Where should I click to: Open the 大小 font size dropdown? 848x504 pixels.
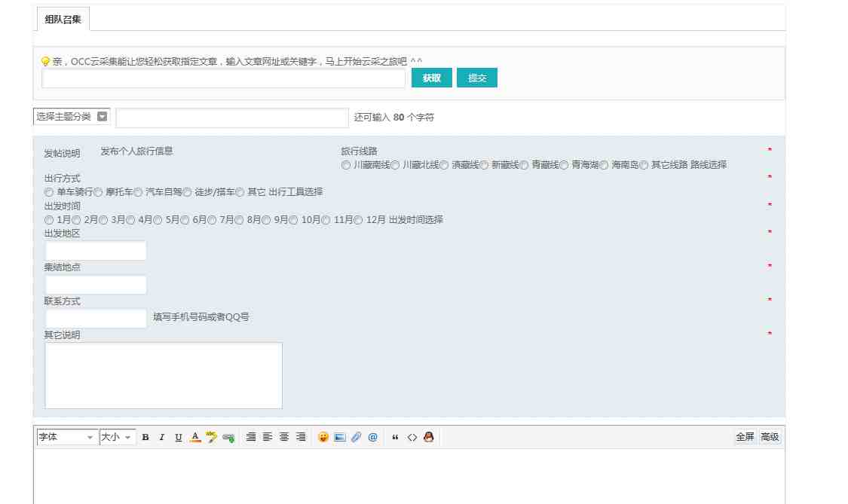click(118, 437)
